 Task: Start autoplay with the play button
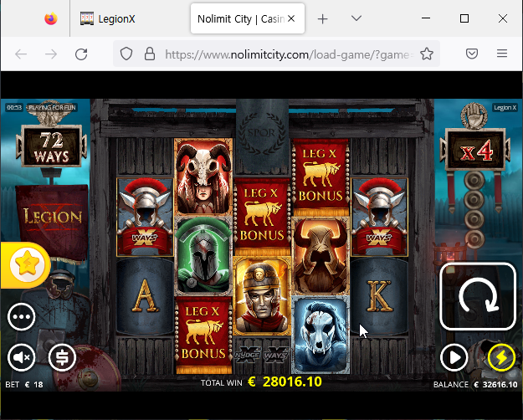pos(454,357)
